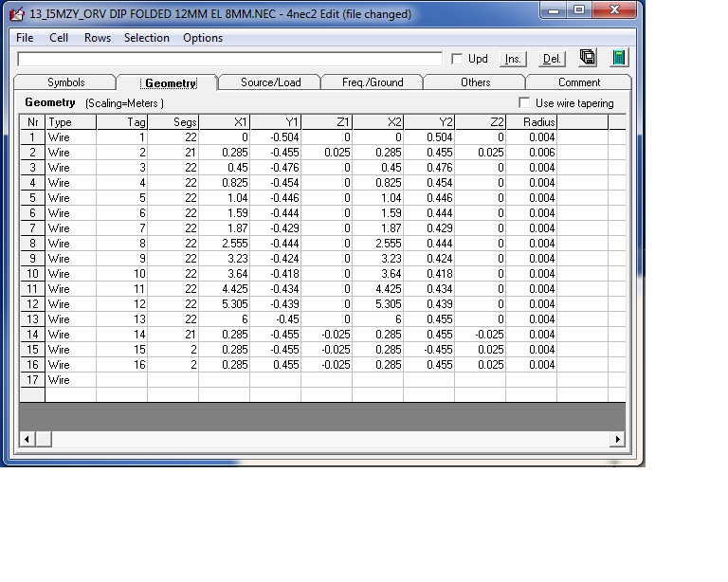Enable Use wire tapering checkbox
728x582 pixels.
coord(525,102)
